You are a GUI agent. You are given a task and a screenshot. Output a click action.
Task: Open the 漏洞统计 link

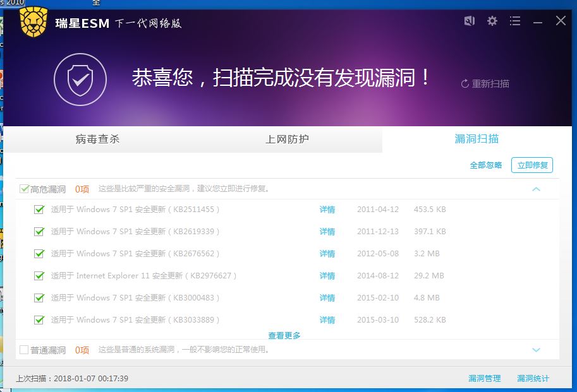point(533,378)
